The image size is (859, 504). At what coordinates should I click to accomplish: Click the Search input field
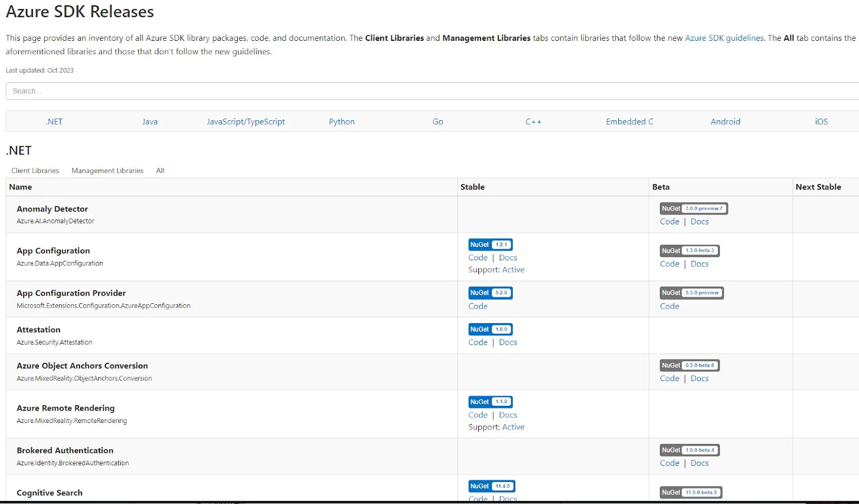click(432, 91)
